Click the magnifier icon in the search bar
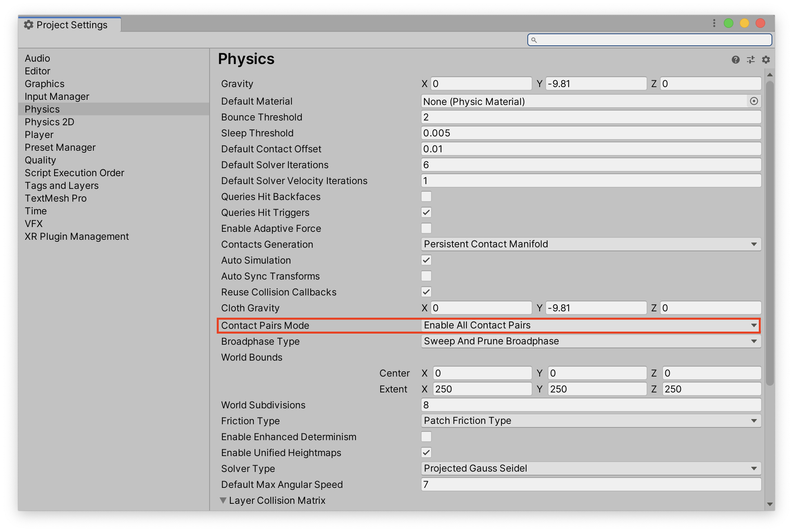Screen dimensions: 793x532 click(533, 40)
